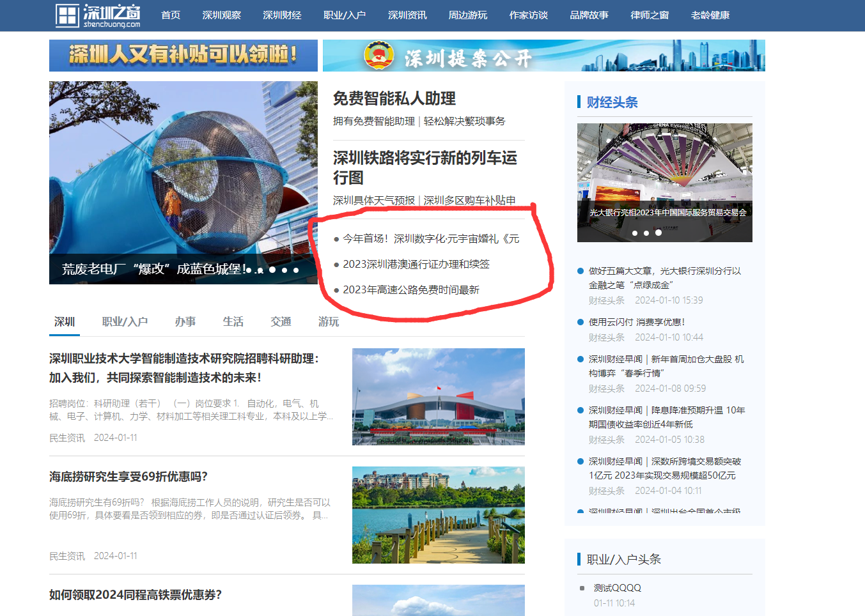Switch to the 交通 tab
The width and height of the screenshot is (865, 616).
click(281, 321)
